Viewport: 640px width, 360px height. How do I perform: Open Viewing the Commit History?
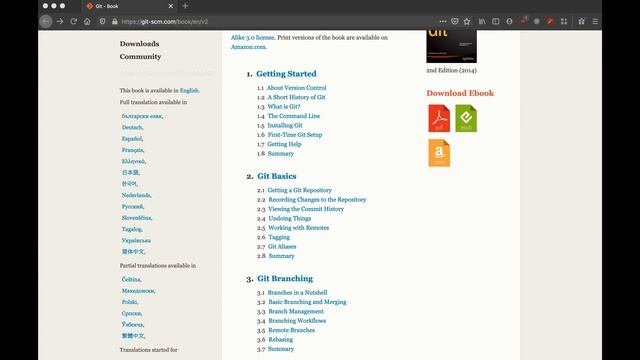306,209
